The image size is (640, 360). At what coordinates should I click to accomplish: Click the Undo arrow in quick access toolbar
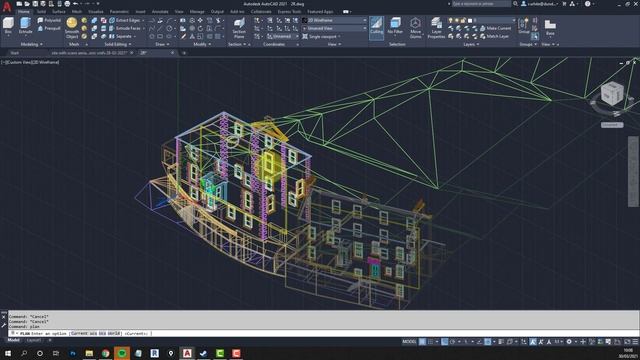pyautogui.click(x=76, y=4)
